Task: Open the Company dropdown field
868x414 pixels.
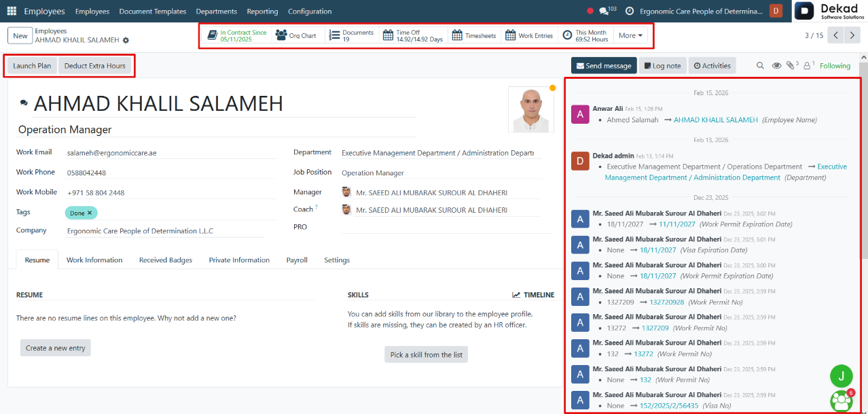Action: (x=165, y=231)
